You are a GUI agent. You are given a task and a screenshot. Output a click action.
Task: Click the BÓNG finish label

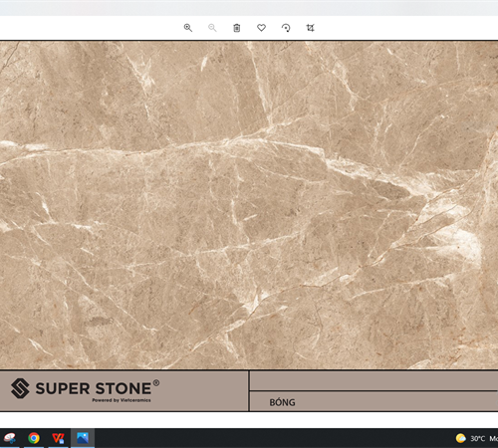point(282,402)
